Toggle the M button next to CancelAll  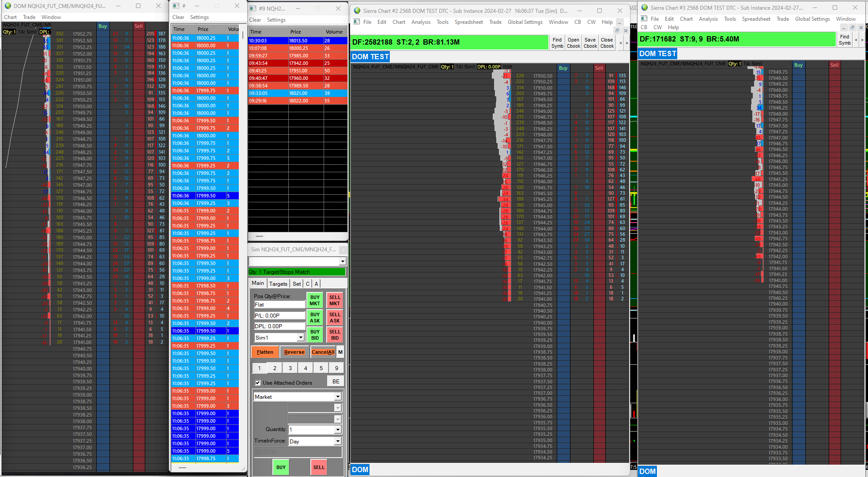340,352
